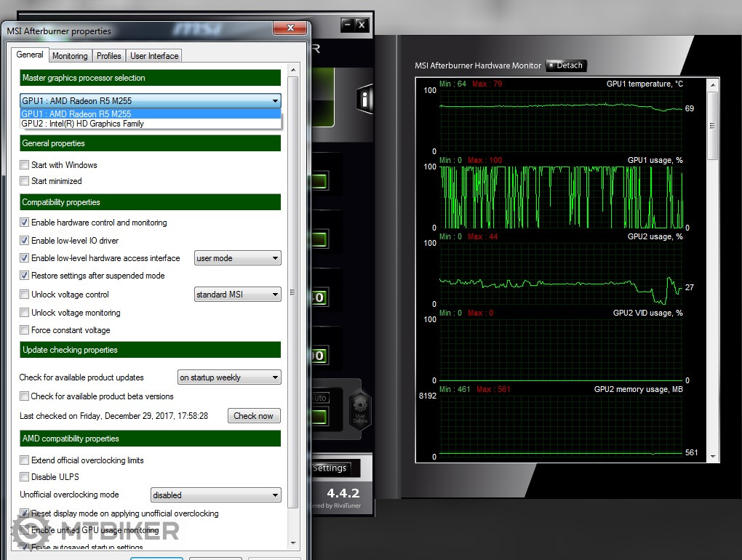Viewport: 742px width, 560px height.
Task: Open the user mode dropdown
Action: tap(237, 258)
